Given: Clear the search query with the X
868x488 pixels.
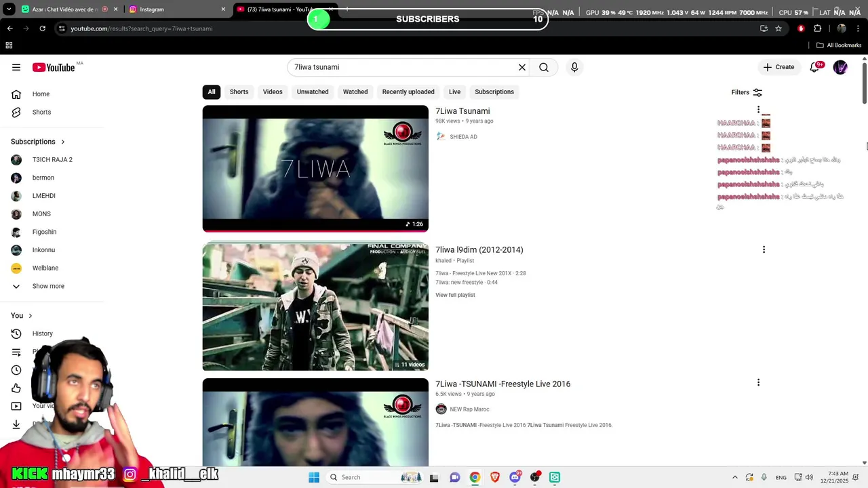Looking at the screenshot, I should tap(522, 67).
